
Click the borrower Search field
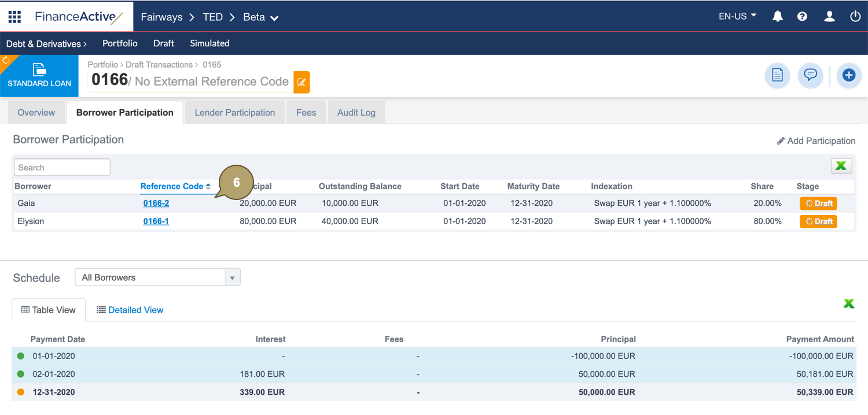click(62, 168)
